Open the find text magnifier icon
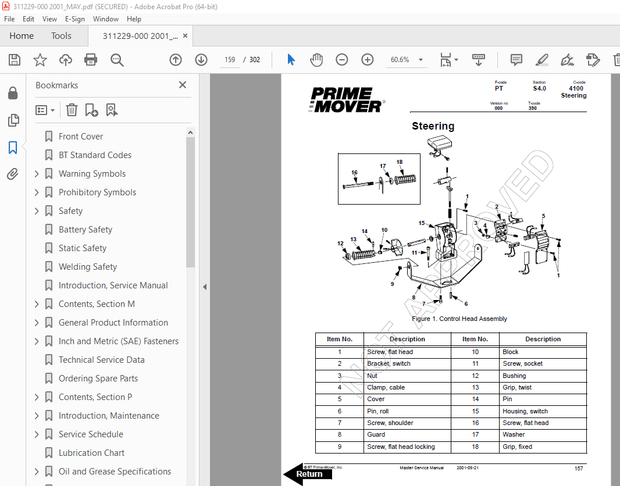Viewport: 620px width, 486px height. click(x=117, y=60)
